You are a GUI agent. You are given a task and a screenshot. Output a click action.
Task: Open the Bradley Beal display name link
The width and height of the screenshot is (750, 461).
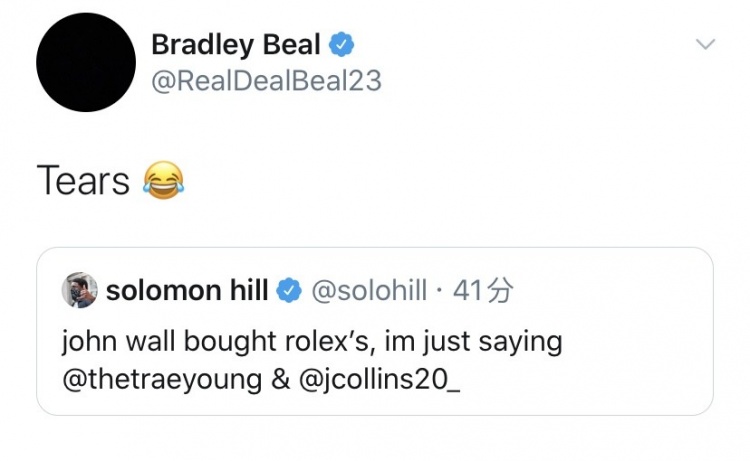click(236, 45)
